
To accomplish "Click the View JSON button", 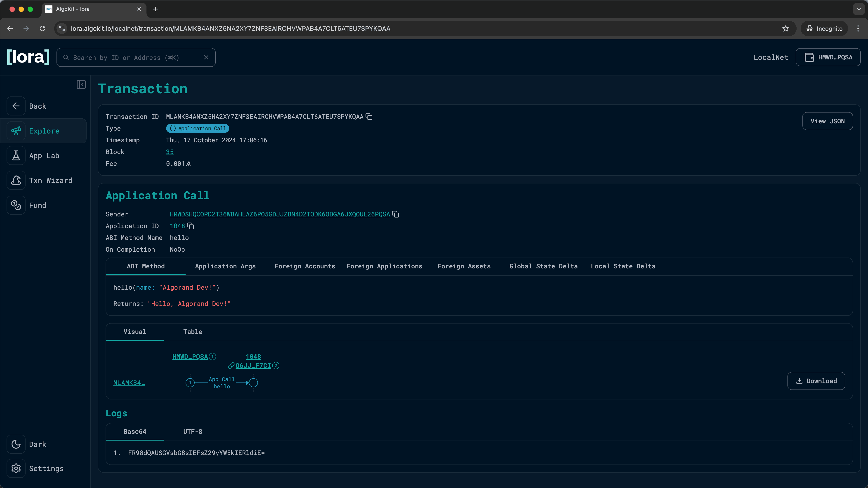I will (x=828, y=121).
